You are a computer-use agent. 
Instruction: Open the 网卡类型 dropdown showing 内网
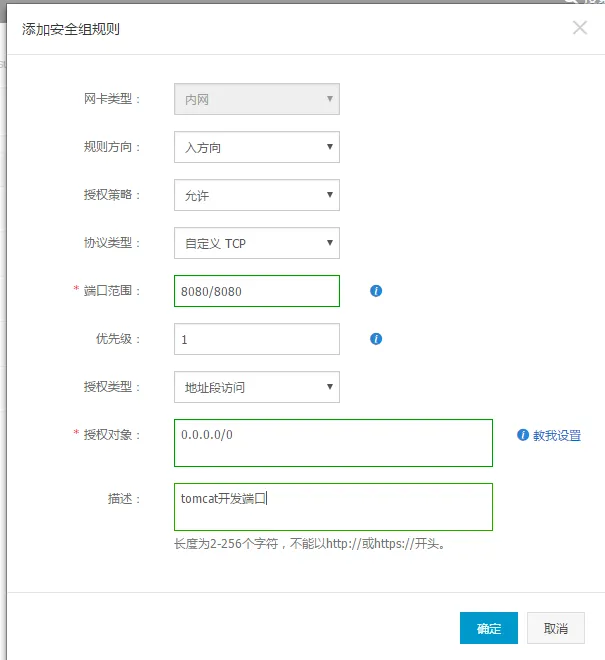pos(257,99)
